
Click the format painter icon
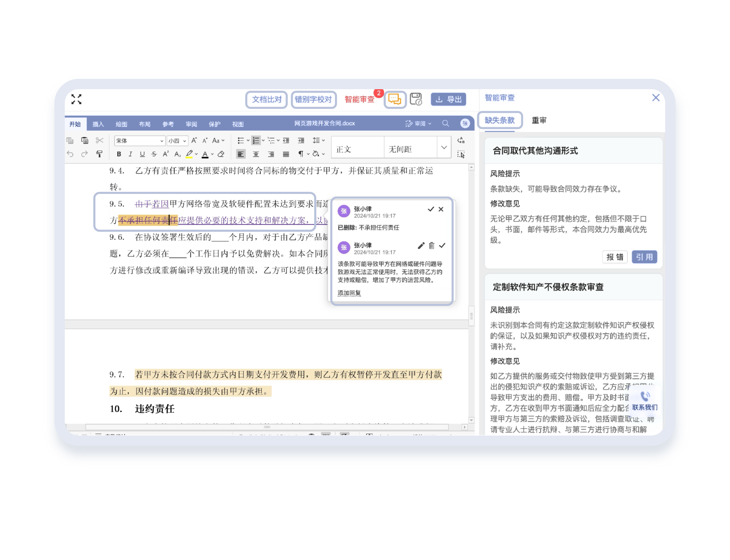pos(99,154)
